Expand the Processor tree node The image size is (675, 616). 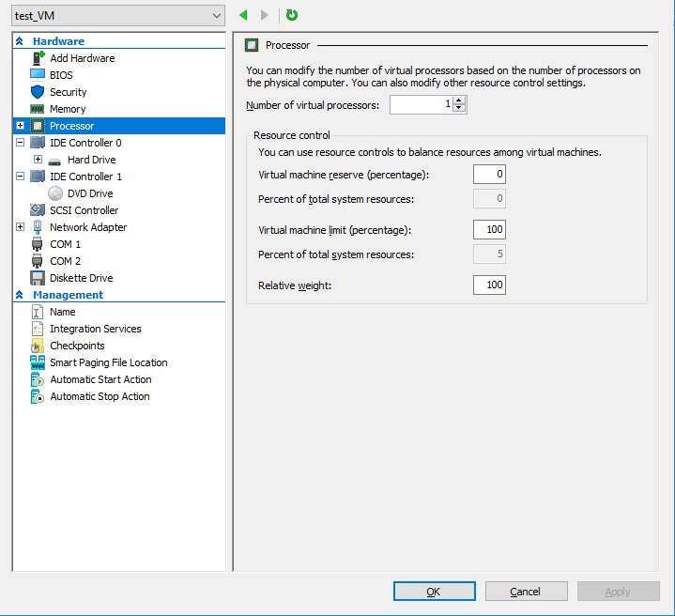click(20, 126)
